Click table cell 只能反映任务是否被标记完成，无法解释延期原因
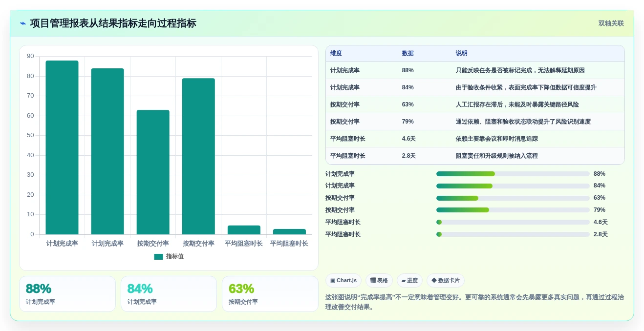Viewport: 644px width, 331px height. tap(520, 70)
